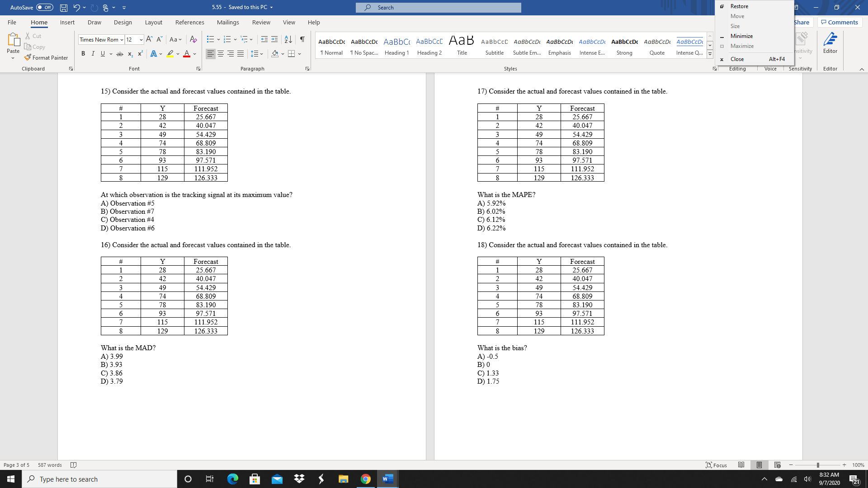Click the Format Painter brush
The image size is (868, 488).
(x=46, y=58)
